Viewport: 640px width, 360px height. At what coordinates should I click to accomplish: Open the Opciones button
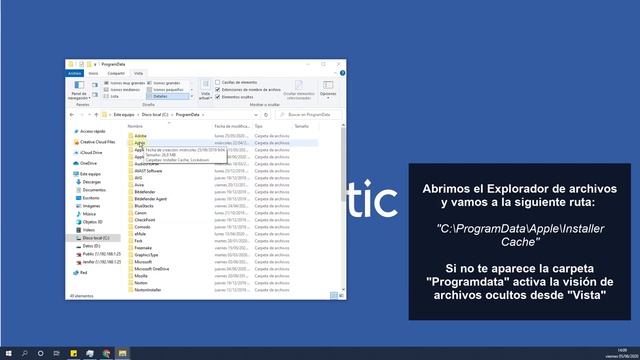(x=328, y=89)
